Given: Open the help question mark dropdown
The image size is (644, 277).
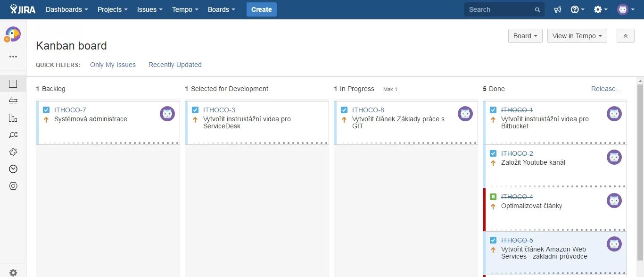Looking at the screenshot, I should click(x=577, y=9).
